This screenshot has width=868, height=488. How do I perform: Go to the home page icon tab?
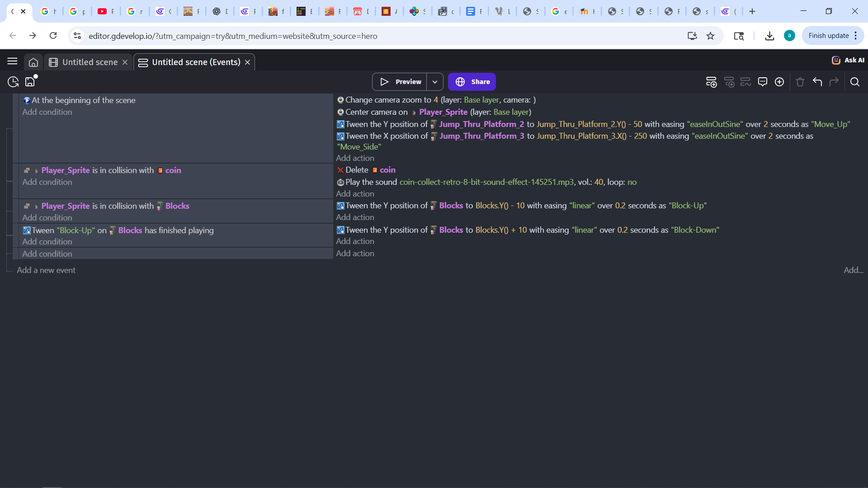(33, 62)
